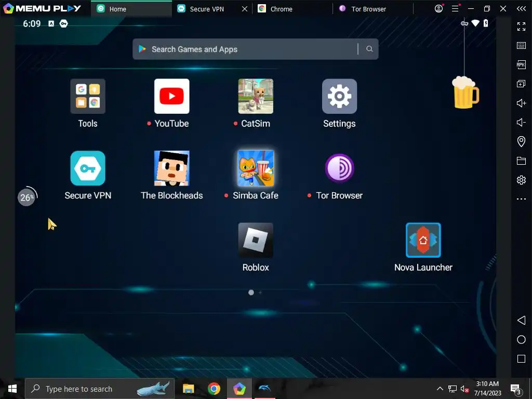This screenshot has width=532, height=399.
Task: Open File Explorer from taskbar
Action: click(188, 389)
